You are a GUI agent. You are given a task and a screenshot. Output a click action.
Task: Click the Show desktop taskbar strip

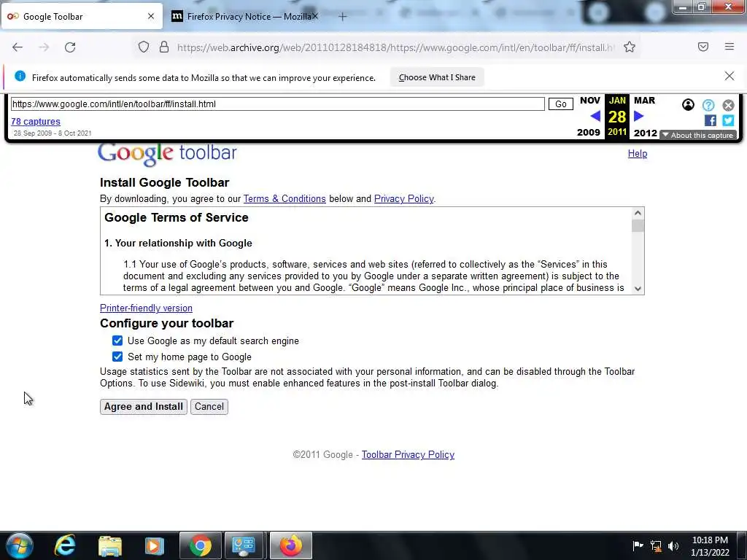[743, 545]
